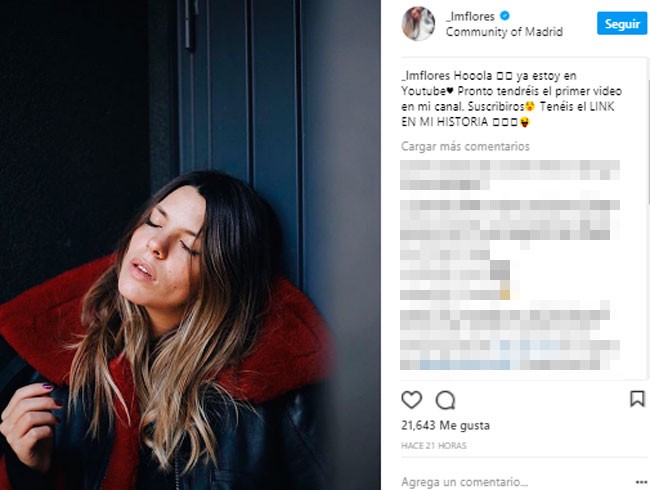Open the _lmflores profile avatar
Image resolution: width=650 pixels, height=490 pixels.
418,24
